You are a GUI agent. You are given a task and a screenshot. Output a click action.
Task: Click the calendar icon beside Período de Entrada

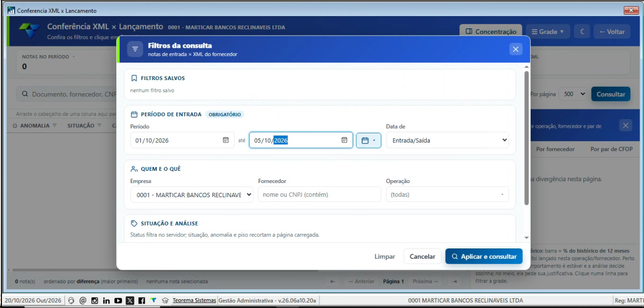click(134, 114)
